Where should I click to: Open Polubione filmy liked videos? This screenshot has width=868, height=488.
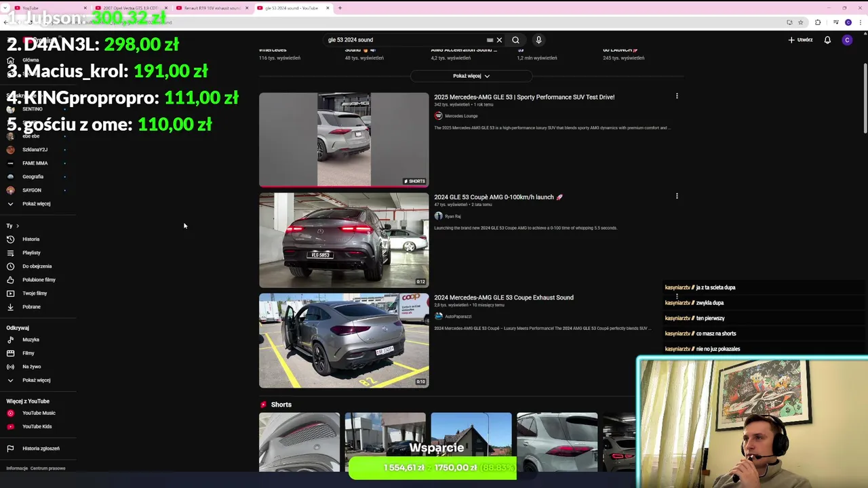pos(37,280)
